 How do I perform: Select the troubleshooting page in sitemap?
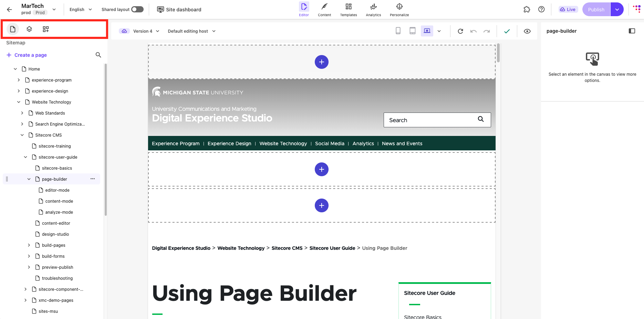click(x=57, y=278)
